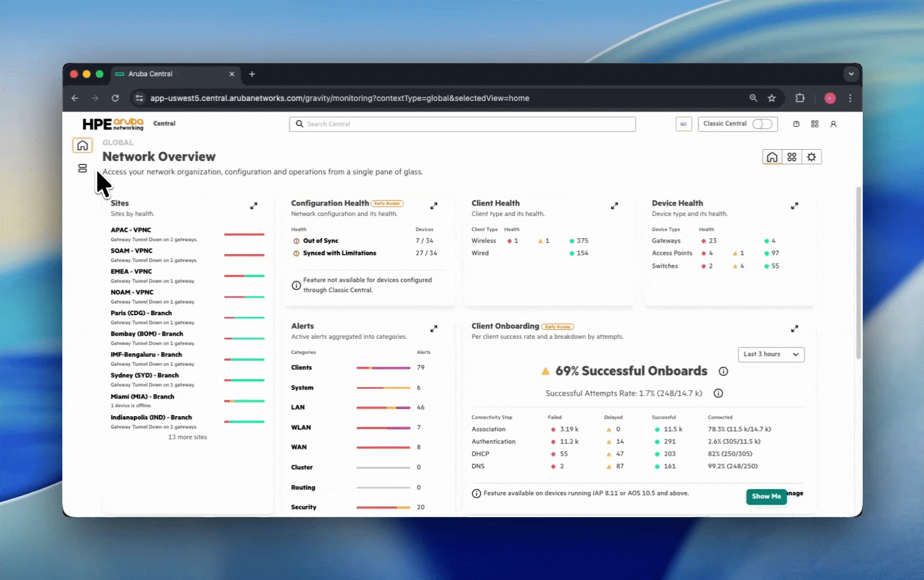Click the Search Central field

[463, 124]
